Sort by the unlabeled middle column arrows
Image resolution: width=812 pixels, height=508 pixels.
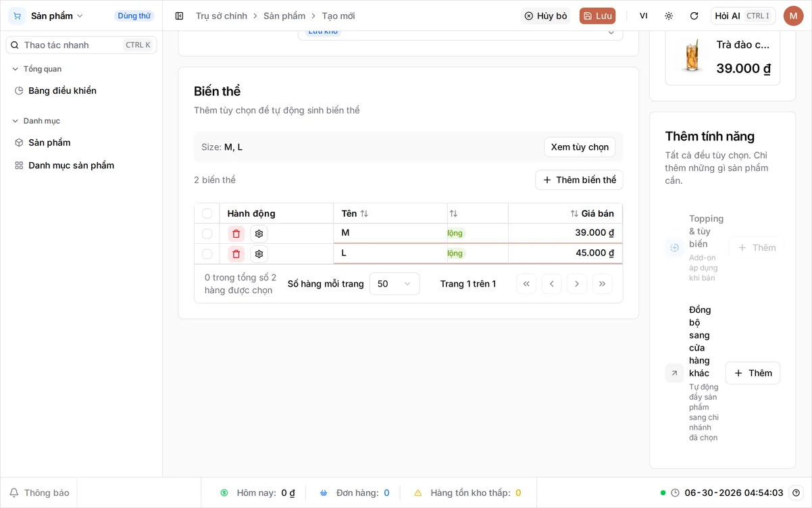[453, 213]
